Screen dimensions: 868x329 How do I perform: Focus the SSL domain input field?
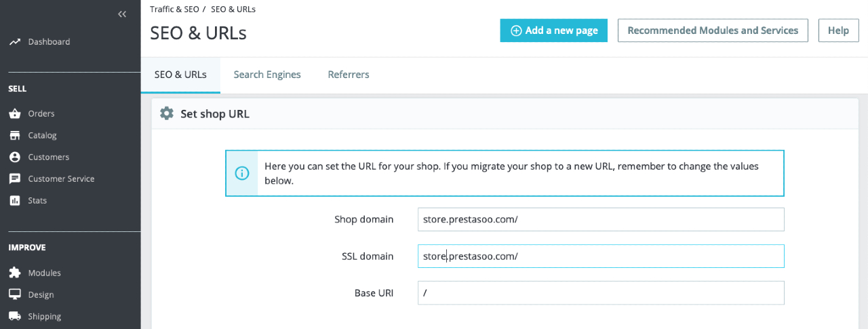601,256
